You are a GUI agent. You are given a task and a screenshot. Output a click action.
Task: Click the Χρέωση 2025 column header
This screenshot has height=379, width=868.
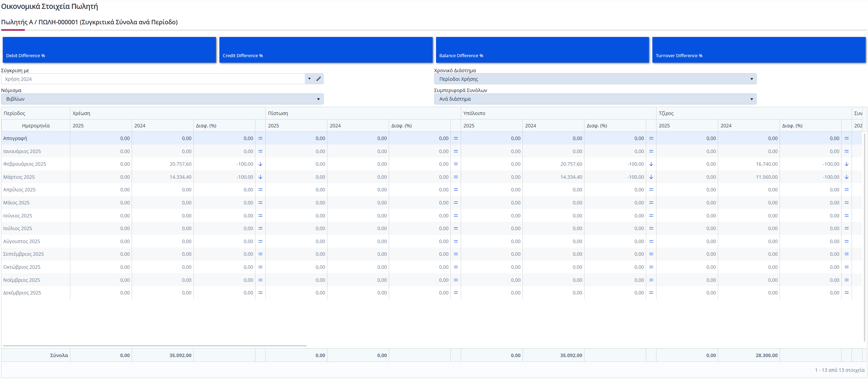[x=101, y=126]
